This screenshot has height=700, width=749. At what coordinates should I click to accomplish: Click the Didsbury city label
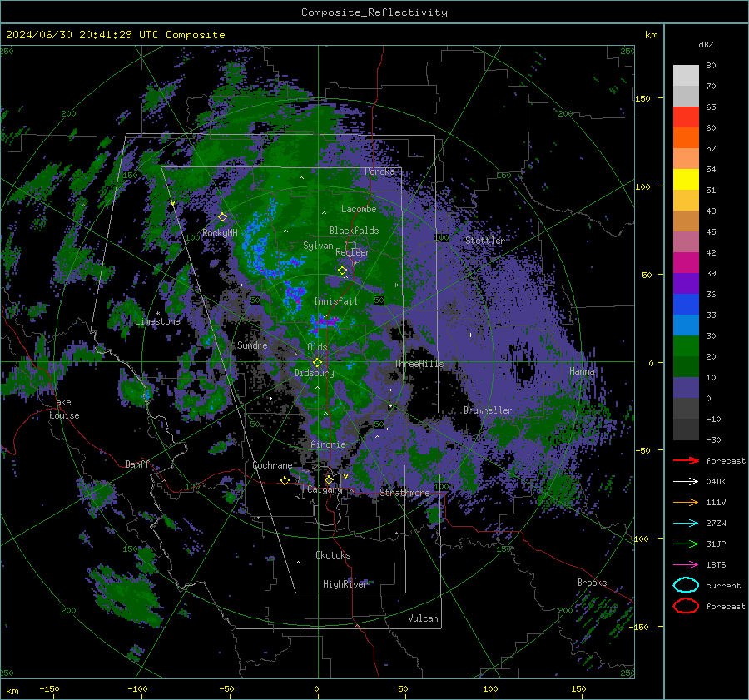click(x=314, y=373)
